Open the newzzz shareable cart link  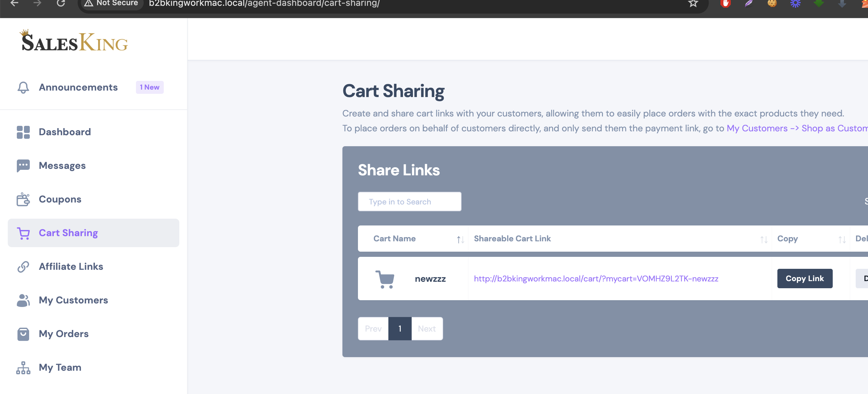point(596,279)
